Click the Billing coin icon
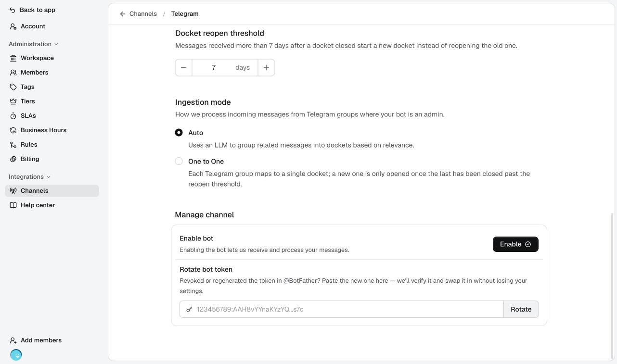The image size is (617, 364). [x=13, y=159]
